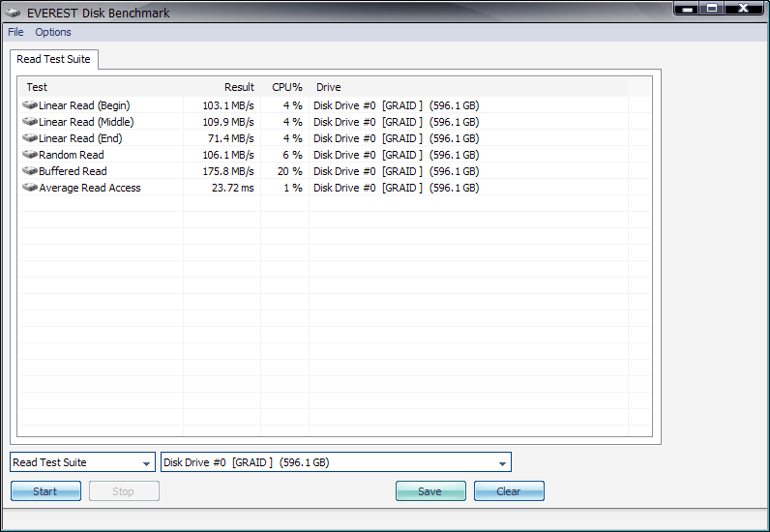Click the Drive cell in the Average Read Access row
Viewport: 770px width, 532px height.
click(397, 188)
